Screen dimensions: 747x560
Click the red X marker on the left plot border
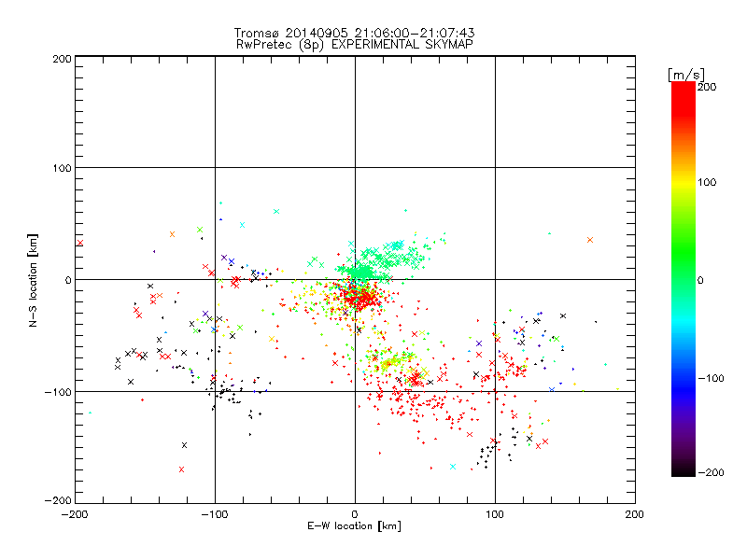80,243
